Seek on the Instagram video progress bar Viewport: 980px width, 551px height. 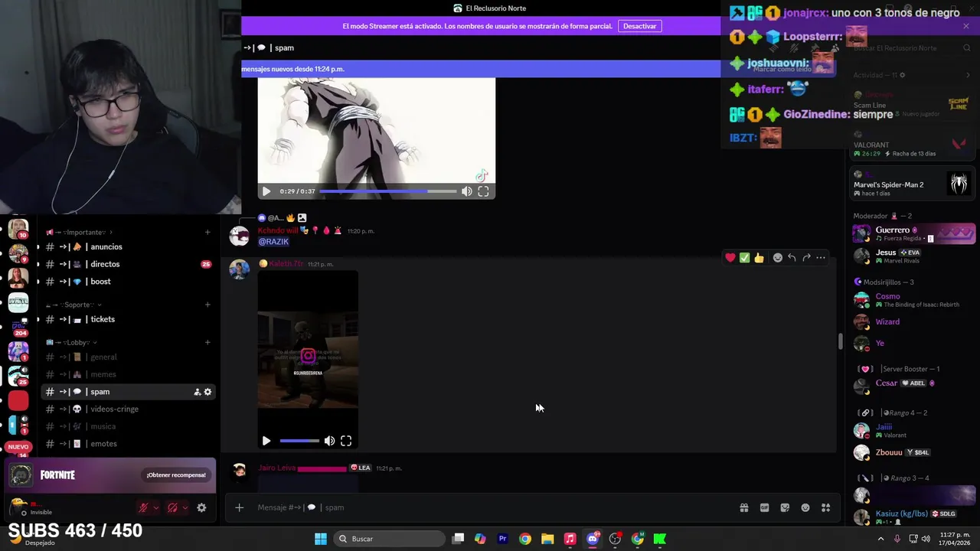click(299, 441)
